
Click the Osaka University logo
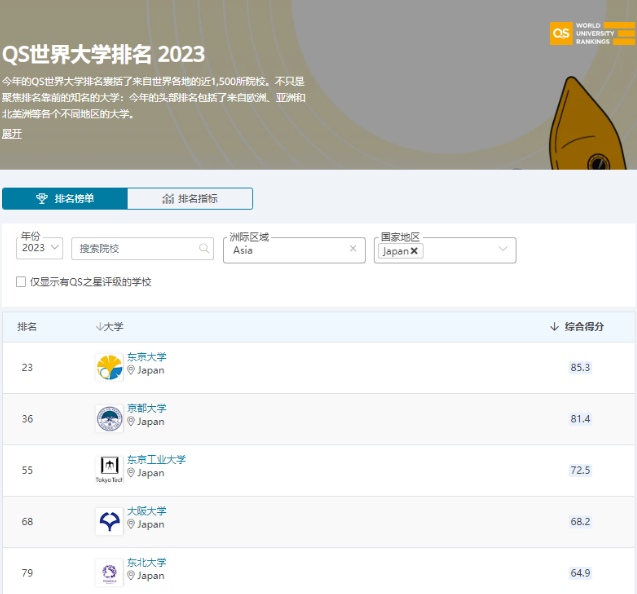click(109, 521)
